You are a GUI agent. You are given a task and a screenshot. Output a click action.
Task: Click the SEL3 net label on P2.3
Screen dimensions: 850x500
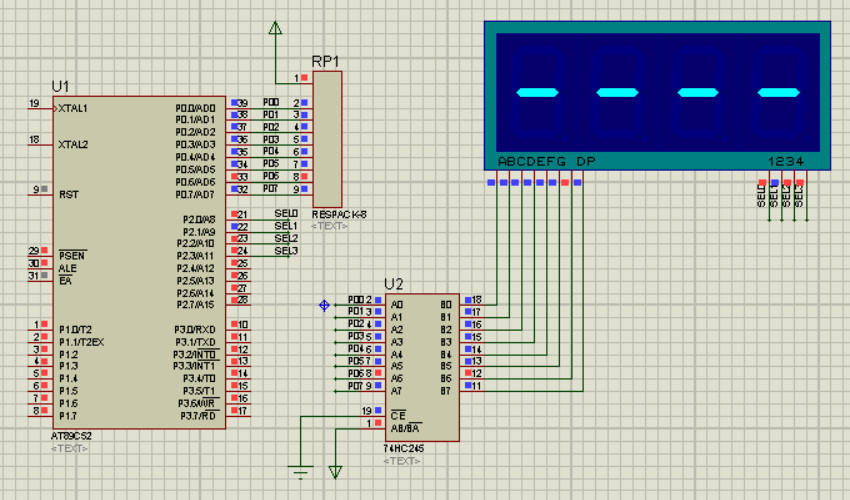[286, 251]
